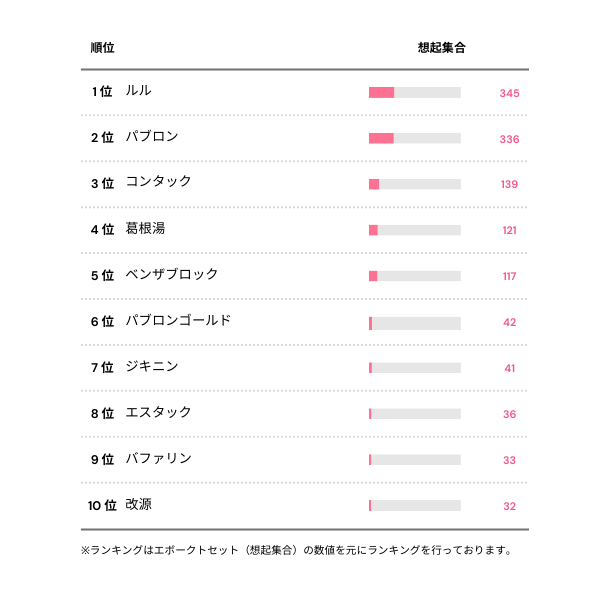The height and width of the screenshot is (600, 600).
Task: Click the score 336 for パブロン
Action: [509, 140]
